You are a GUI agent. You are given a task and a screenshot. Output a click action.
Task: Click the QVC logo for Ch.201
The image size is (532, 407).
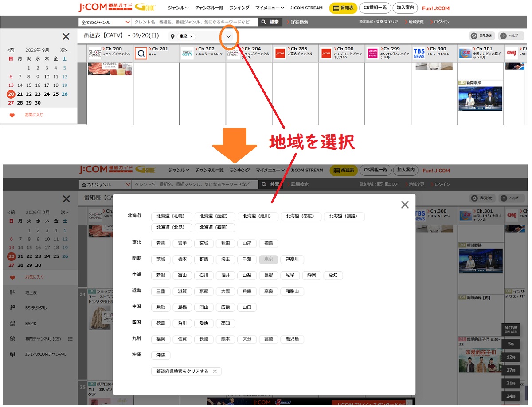click(x=141, y=54)
